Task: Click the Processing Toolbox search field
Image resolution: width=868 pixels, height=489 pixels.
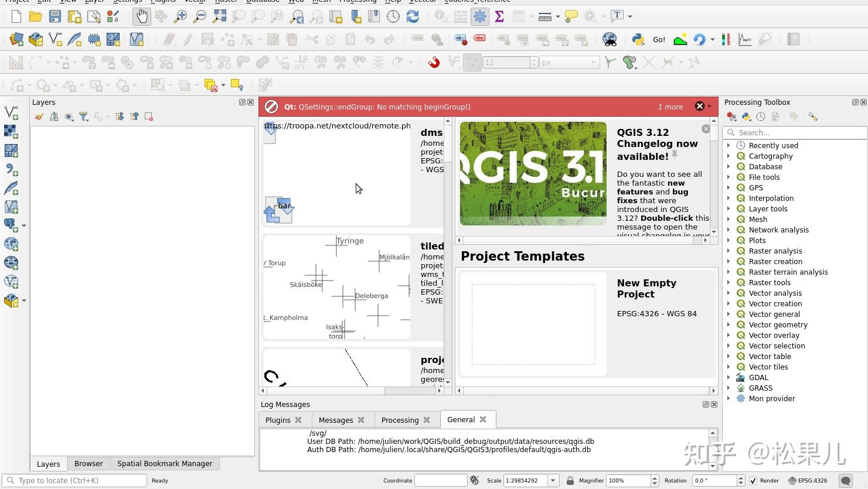Action: coord(794,132)
